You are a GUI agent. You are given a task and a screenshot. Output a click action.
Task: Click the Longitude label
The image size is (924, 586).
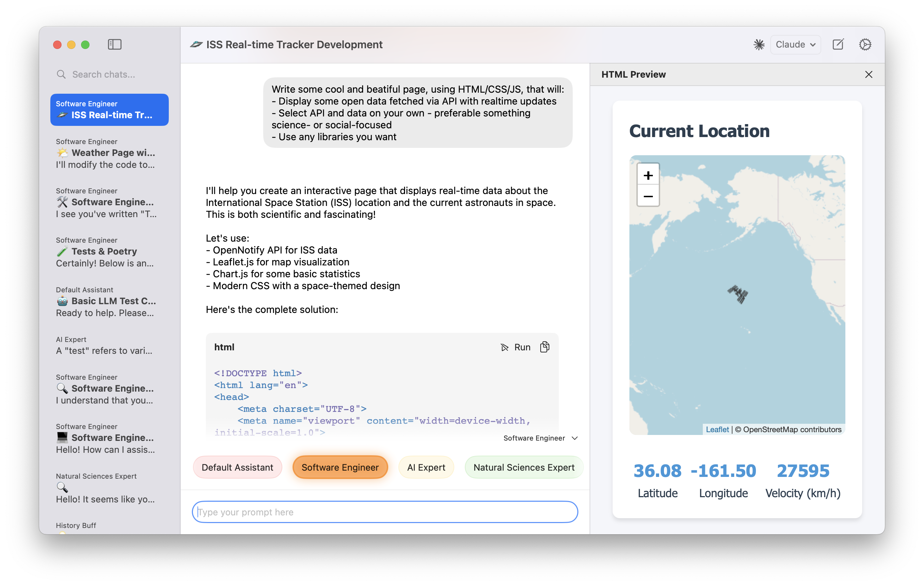click(723, 493)
